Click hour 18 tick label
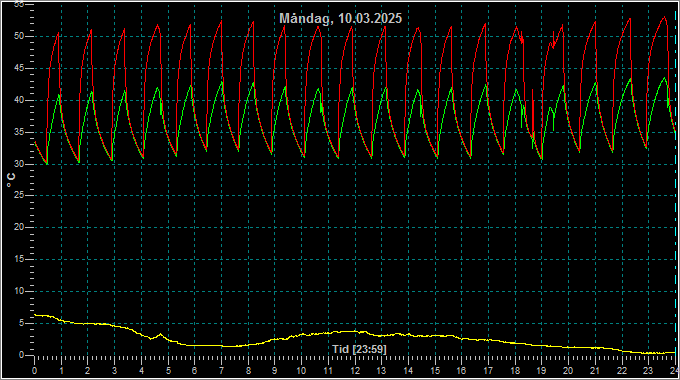Image resolution: width=680 pixels, height=380 pixels. pos(515,371)
